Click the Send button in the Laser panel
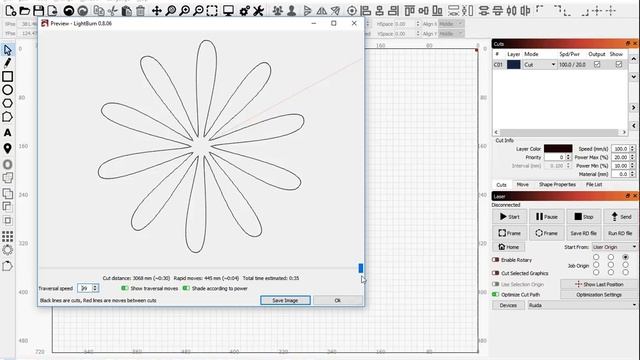 [621, 217]
